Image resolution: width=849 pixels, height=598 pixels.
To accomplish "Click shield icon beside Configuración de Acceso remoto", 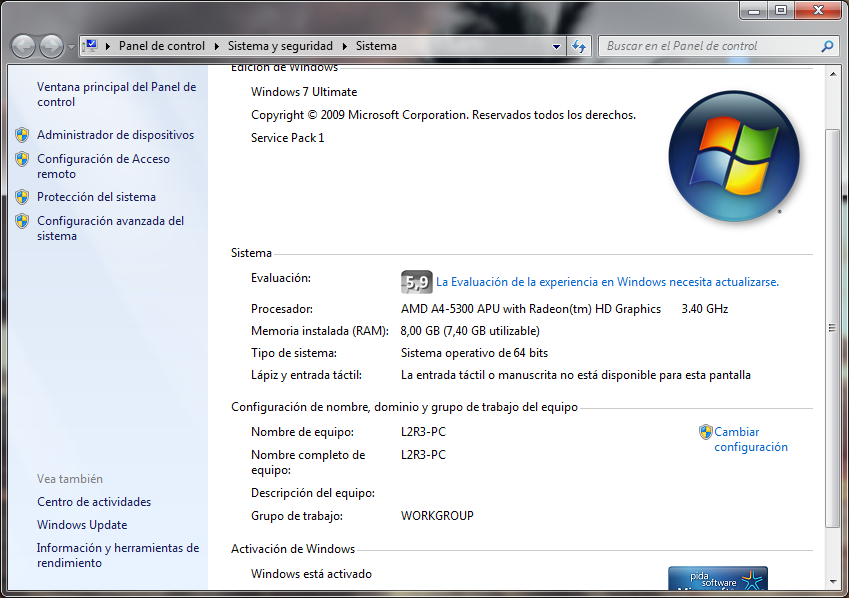I will 22,159.
